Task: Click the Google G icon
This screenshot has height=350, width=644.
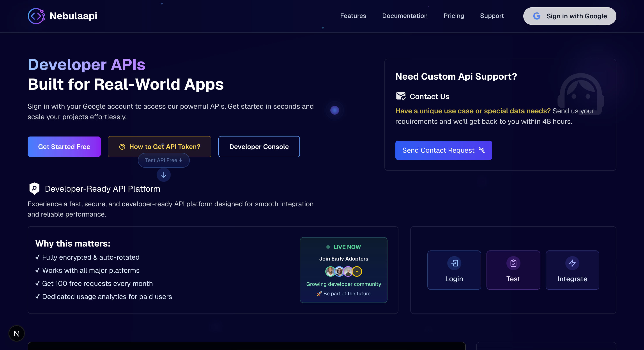Action: click(537, 16)
